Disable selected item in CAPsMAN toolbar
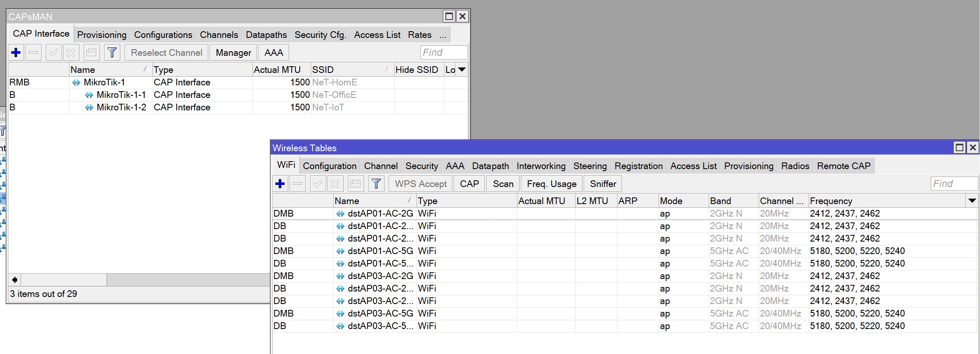Viewport: 980px width, 354px height. (x=71, y=53)
